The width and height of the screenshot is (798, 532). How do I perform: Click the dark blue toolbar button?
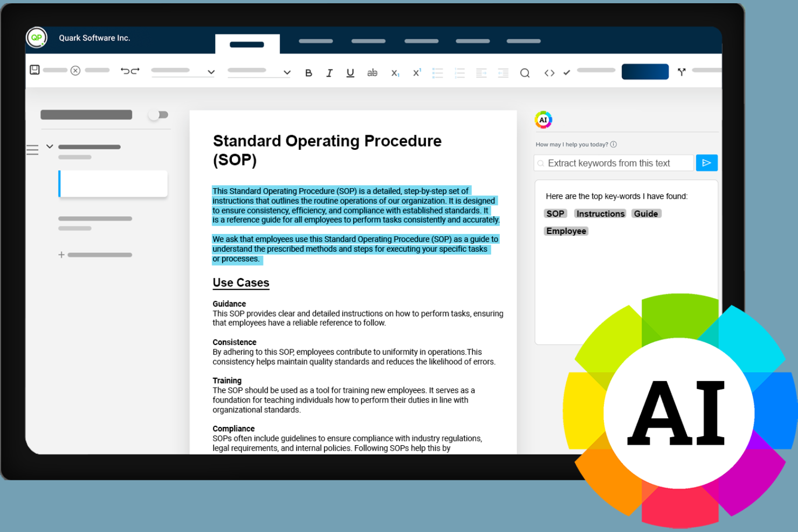pos(645,72)
